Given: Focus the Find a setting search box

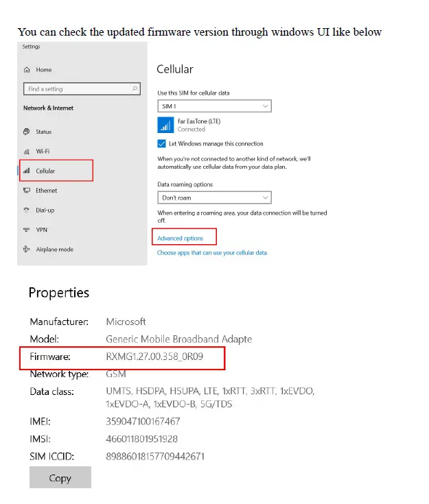Looking at the screenshot, I should pyautogui.click(x=82, y=88).
